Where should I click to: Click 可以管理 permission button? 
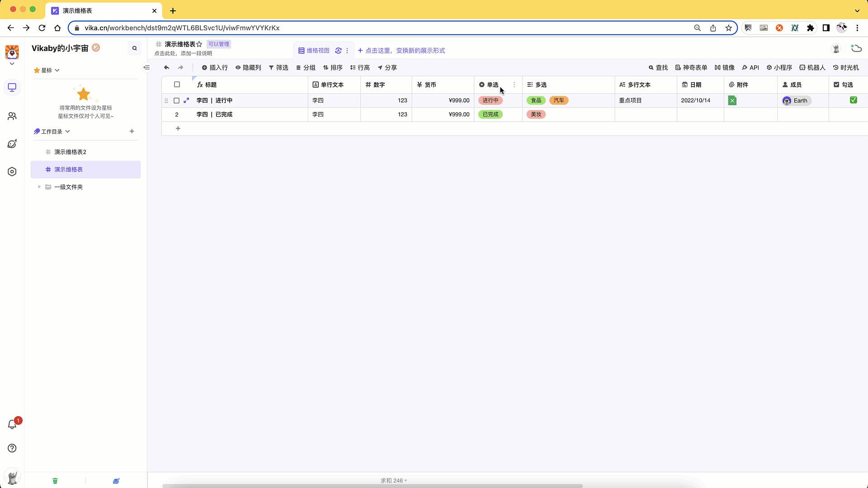[217, 43]
